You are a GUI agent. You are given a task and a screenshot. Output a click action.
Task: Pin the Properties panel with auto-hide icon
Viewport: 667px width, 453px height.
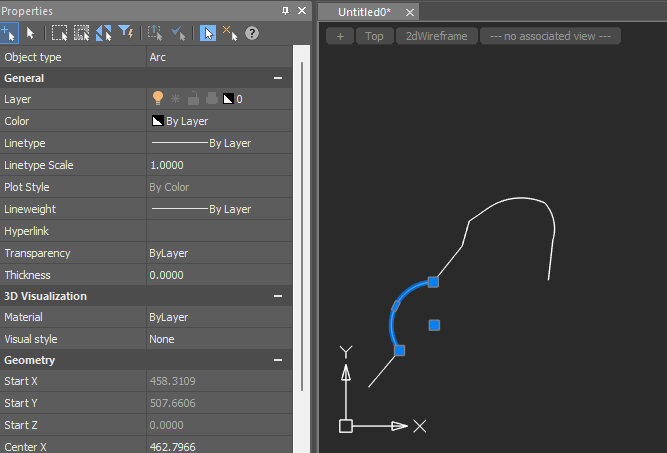(286, 11)
